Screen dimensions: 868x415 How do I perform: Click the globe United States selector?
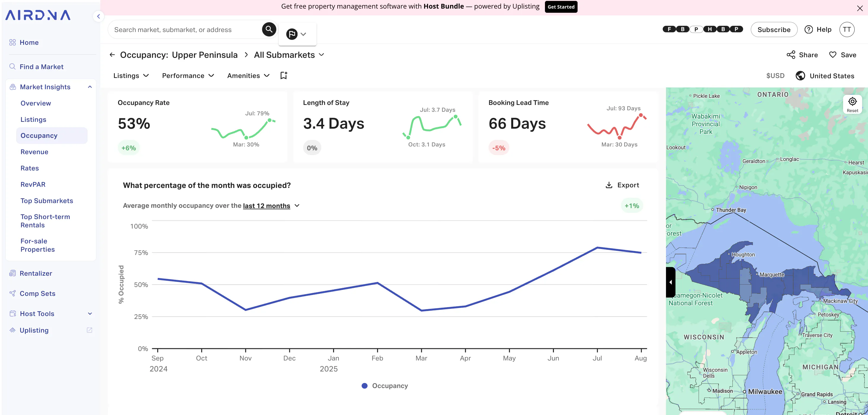(825, 76)
